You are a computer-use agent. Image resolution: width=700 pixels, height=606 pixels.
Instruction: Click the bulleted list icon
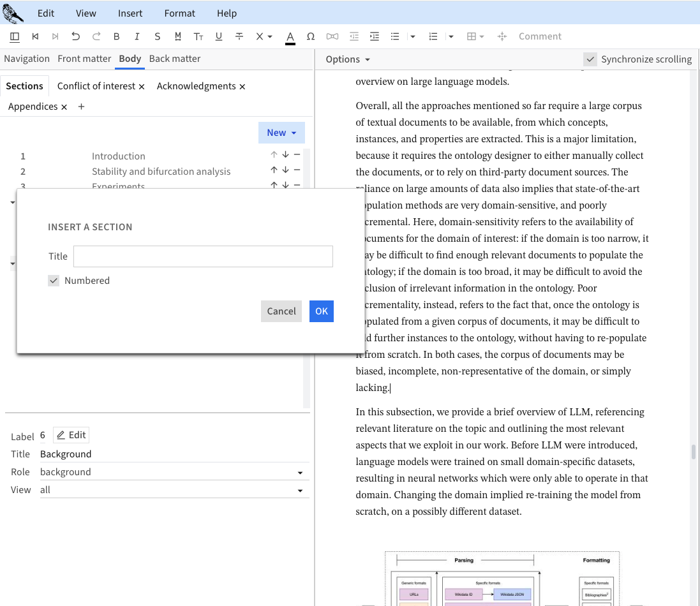pos(395,36)
